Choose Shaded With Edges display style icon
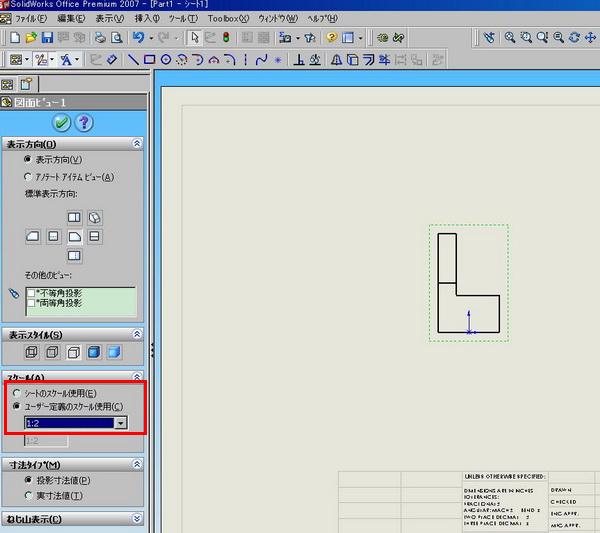The height and width of the screenshot is (533, 600). tap(94, 352)
